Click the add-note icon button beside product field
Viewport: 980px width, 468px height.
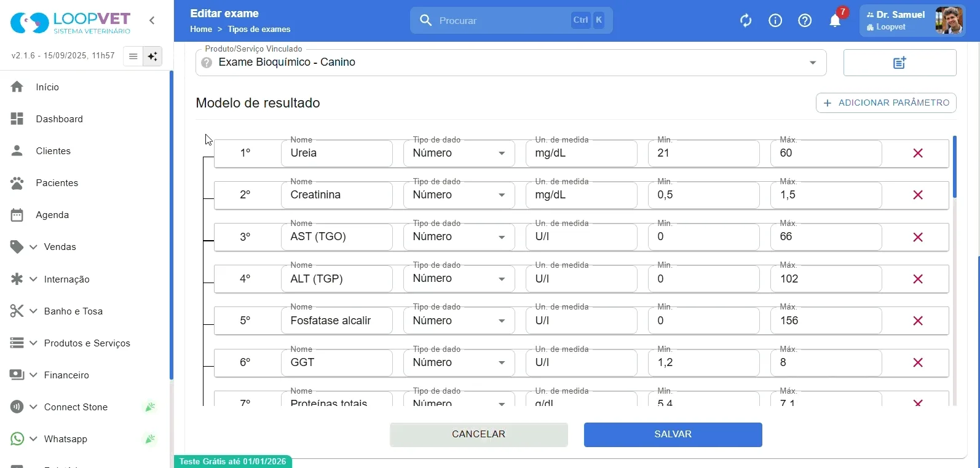tap(899, 63)
